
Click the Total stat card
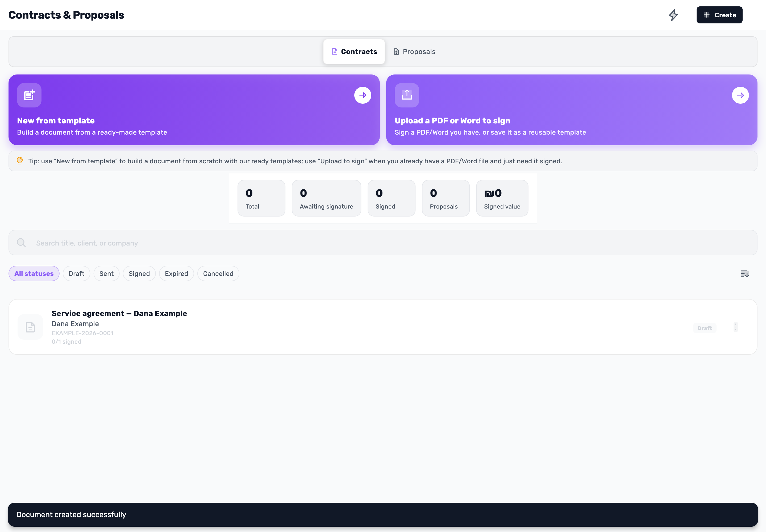261,198
